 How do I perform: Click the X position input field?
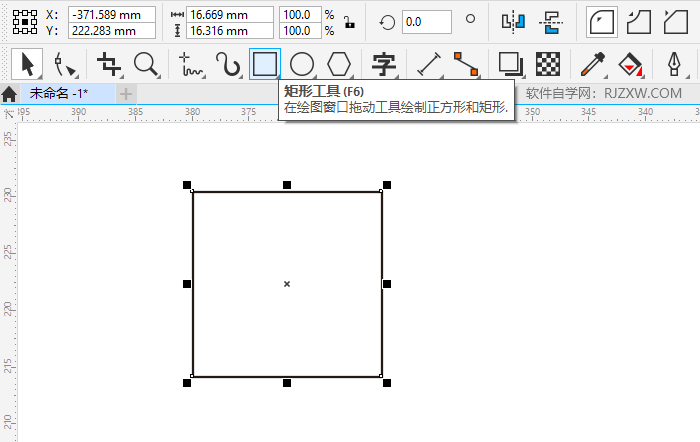pyautogui.click(x=112, y=14)
